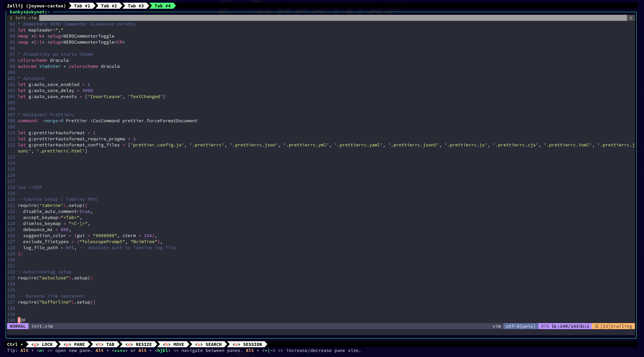Viewport: 644px width, 357px height.
Task: Click the NORMAL mode indicator in statusline
Action: pyautogui.click(x=17, y=326)
